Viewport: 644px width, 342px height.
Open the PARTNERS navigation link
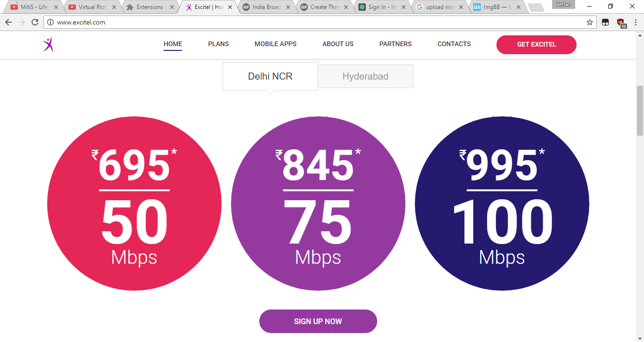pyautogui.click(x=395, y=44)
